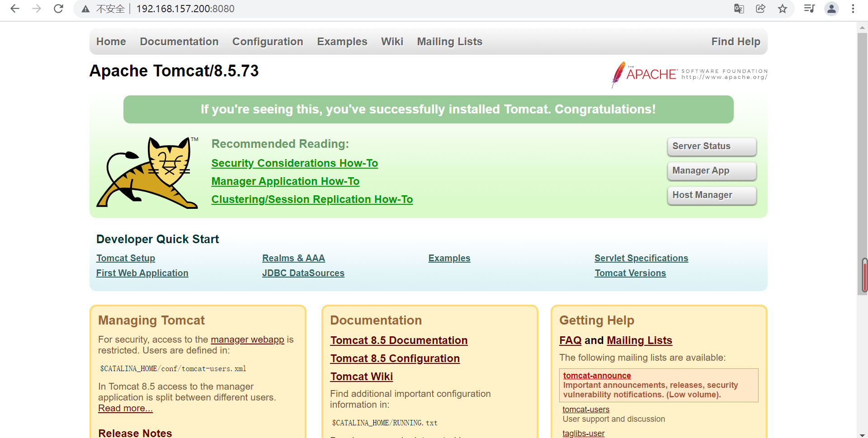The image size is (868, 438).
Task: Open the Home navigation item
Action: [111, 42]
